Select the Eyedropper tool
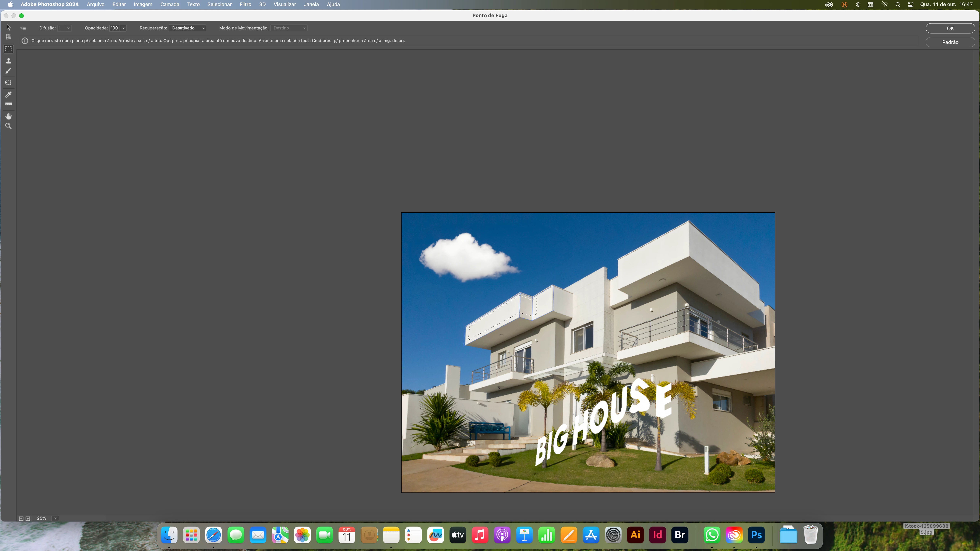This screenshot has height=551, width=980. [8, 94]
